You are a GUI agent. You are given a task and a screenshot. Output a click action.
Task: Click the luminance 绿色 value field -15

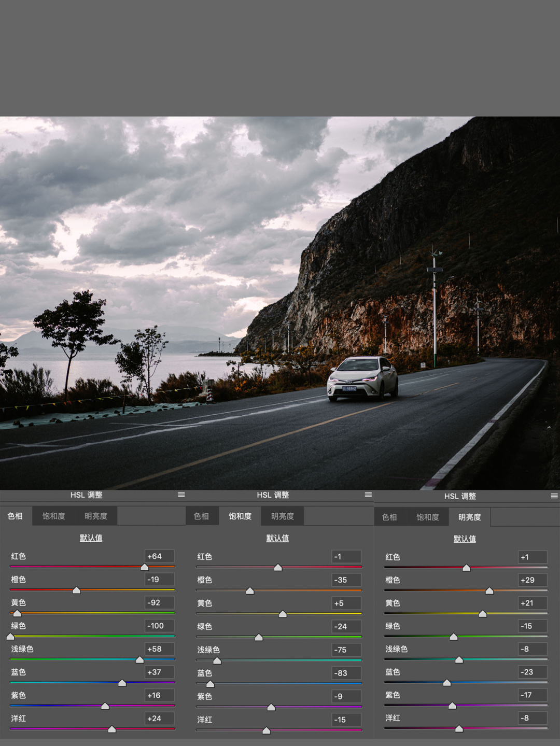tap(533, 626)
